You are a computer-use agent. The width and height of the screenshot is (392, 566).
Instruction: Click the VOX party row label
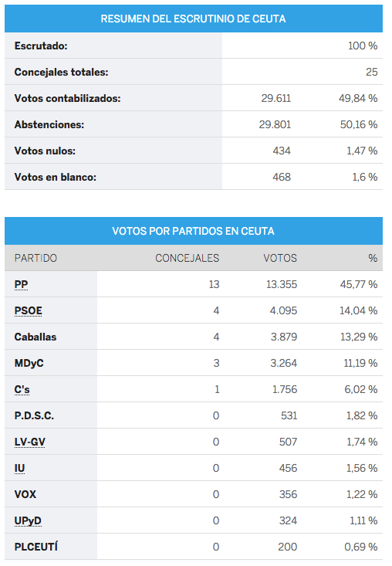25,494
